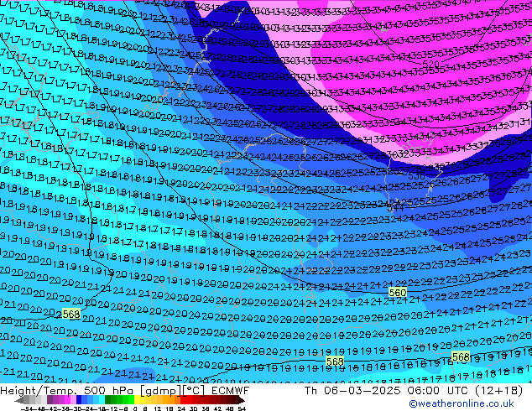The image size is (532, 411).
Task: Click the 520 height contour label
Action: click(x=431, y=64)
